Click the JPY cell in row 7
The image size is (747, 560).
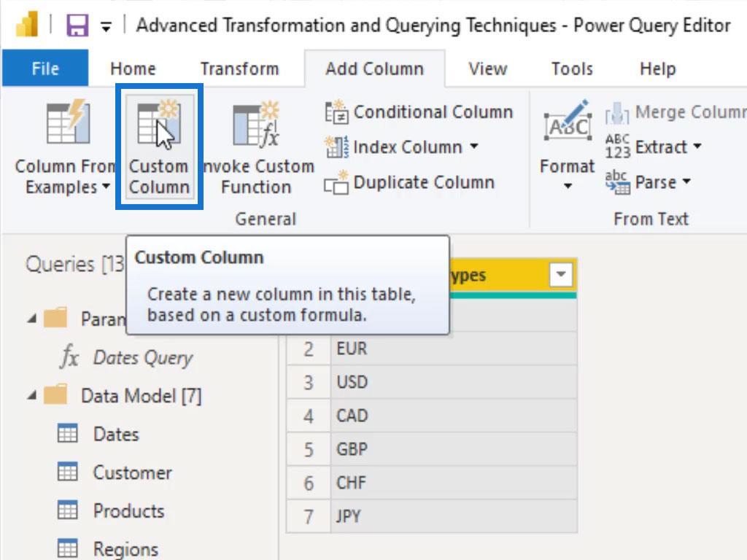[x=454, y=516]
